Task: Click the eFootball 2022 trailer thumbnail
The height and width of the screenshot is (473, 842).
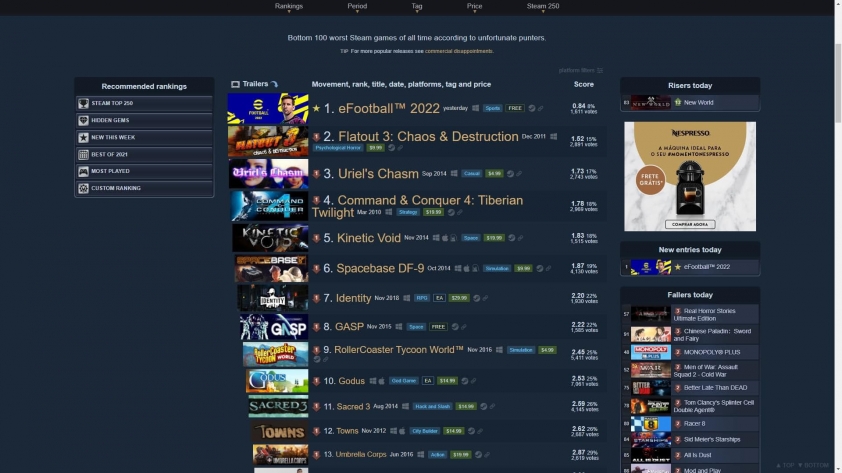Action: [268, 108]
